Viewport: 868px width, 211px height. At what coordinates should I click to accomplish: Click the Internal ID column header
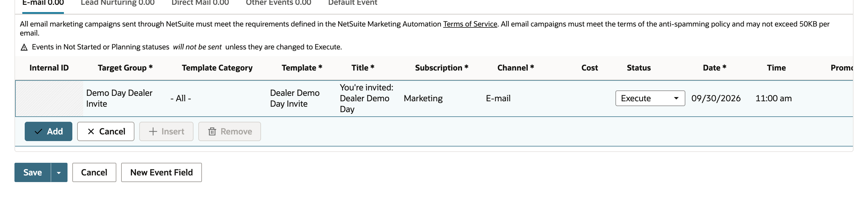click(x=49, y=68)
